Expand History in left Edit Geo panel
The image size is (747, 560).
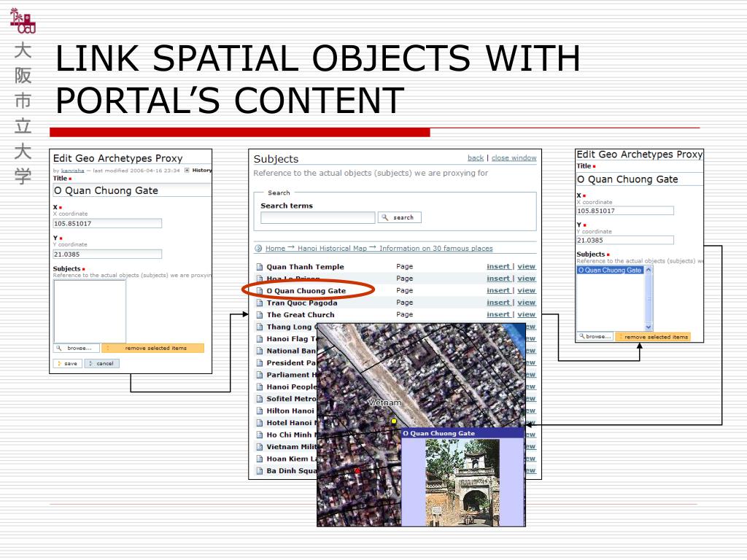pyautogui.click(x=187, y=170)
